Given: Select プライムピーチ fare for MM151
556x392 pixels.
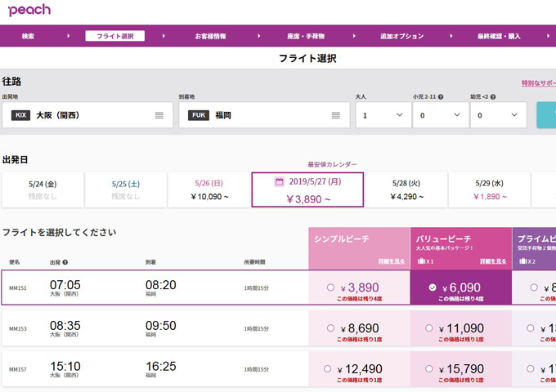Looking at the screenshot, I should click(534, 287).
